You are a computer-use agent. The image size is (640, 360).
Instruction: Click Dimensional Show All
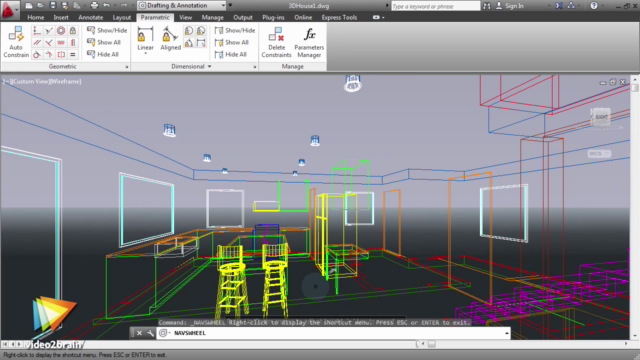[232, 42]
